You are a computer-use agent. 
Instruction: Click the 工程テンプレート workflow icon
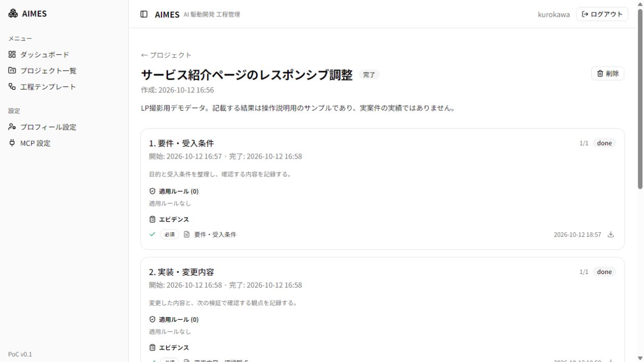pos(12,87)
